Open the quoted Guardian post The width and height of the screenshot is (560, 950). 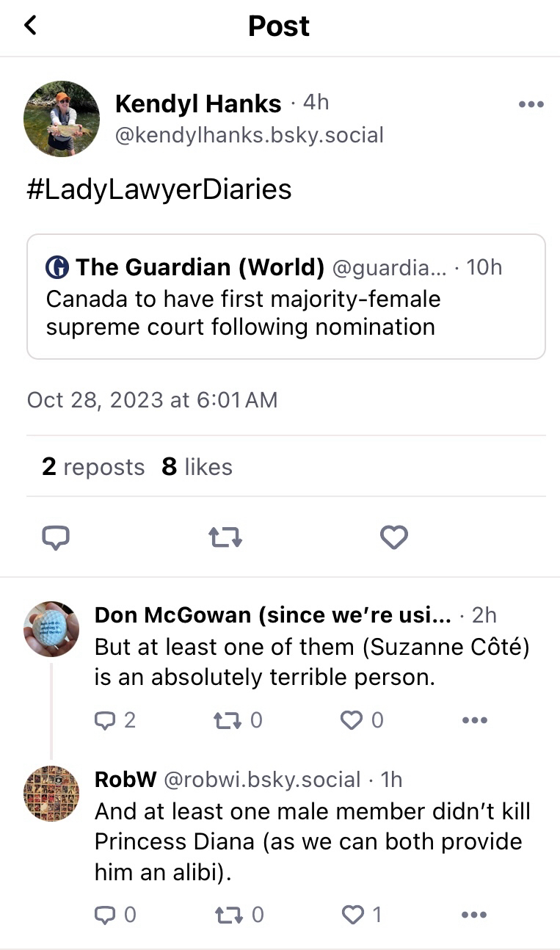pyautogui.click(x=286, y=297)
